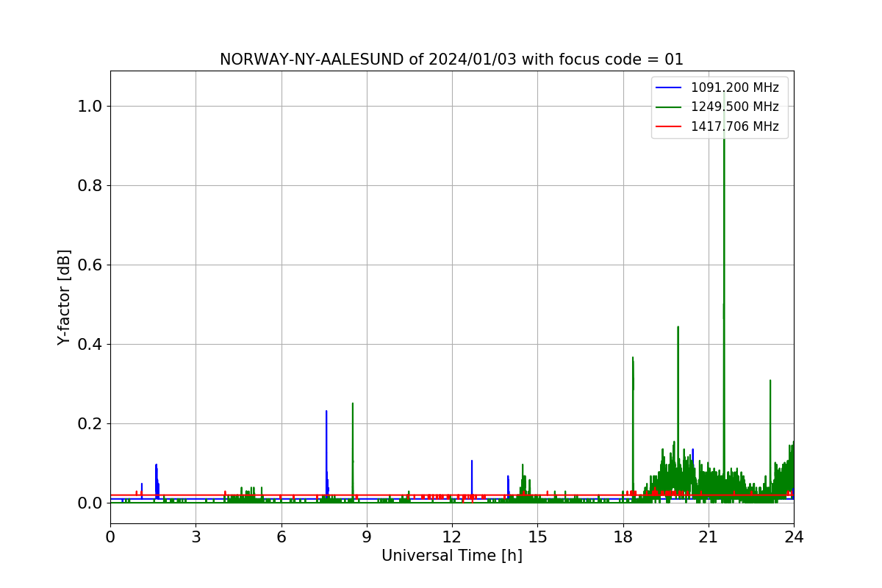Select the 1249.500 MHz legend label
882x588 pixels.
(x=734, y=107)
